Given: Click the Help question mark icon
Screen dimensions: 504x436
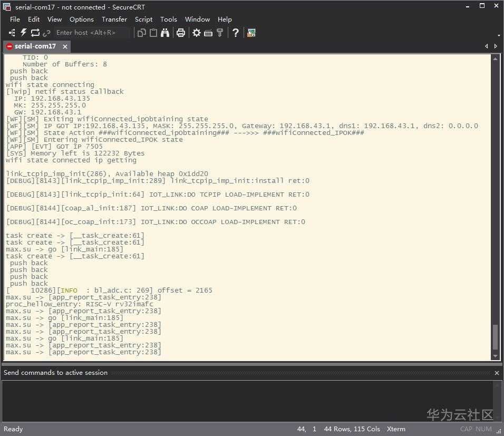Looking at the screenshot, I should click(x=235, y=33).
